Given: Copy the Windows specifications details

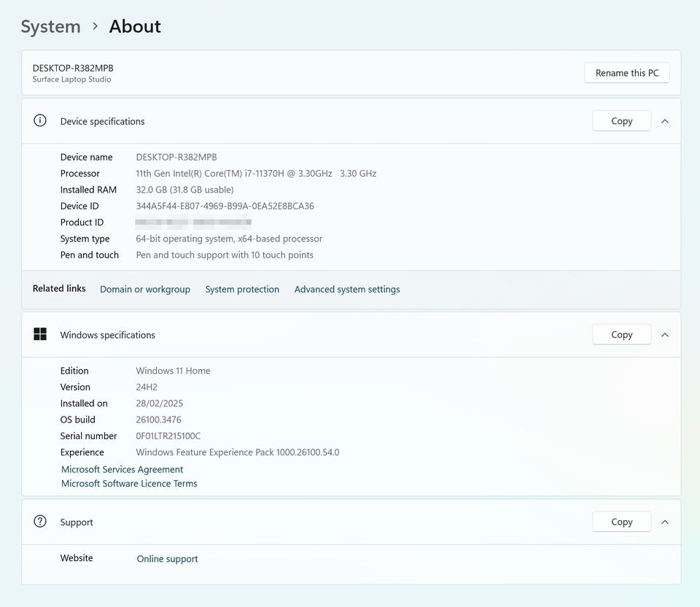Looking at the screenshot, I should coord(621,335).
